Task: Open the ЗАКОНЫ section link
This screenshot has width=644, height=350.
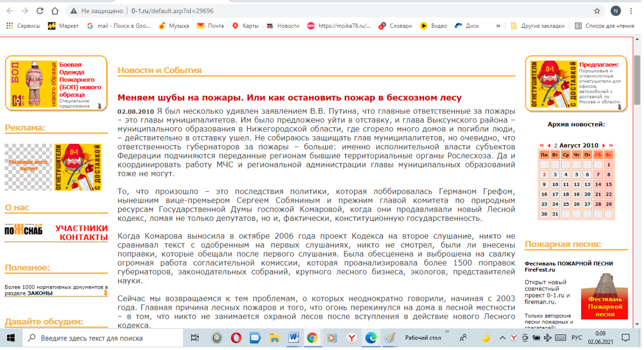Action: [40, 293]
